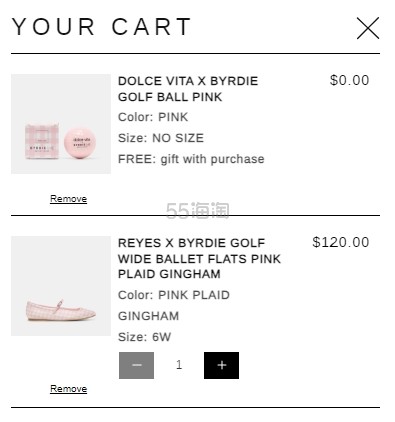Open Reyes x Byrdie Golf Wide Ballet Flats title
Viewport: 395px width, 422px height.
point(199,259)
